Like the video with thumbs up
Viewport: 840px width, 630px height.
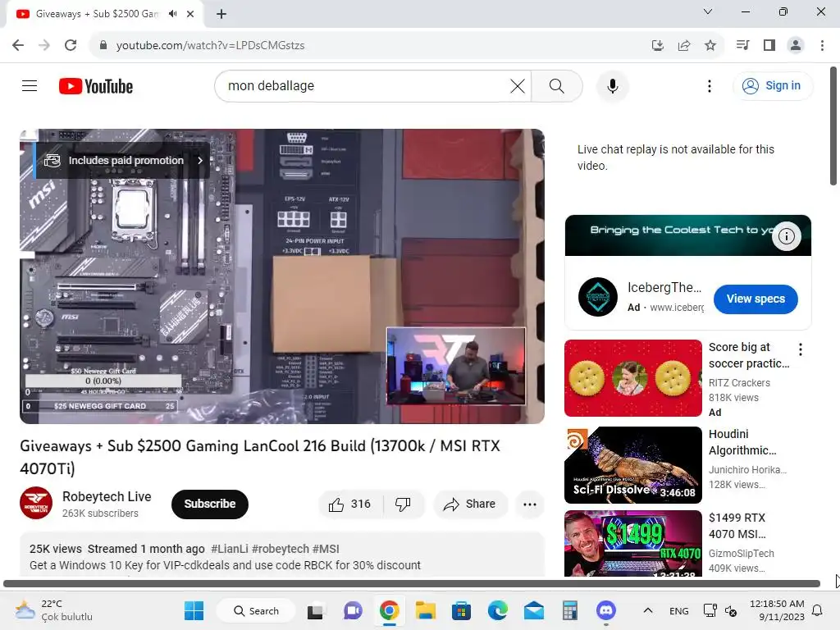click(350, 504)
